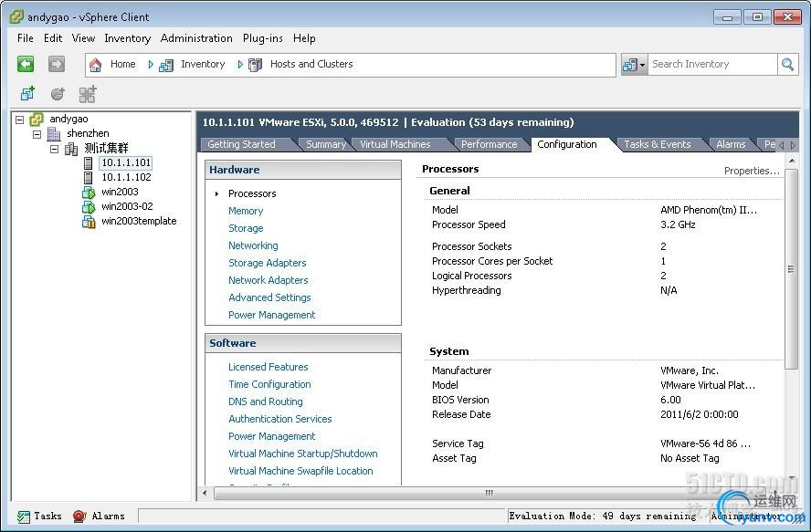811x532 pixels.
Task: Click the Home house icon
Action: coord(96,65)
